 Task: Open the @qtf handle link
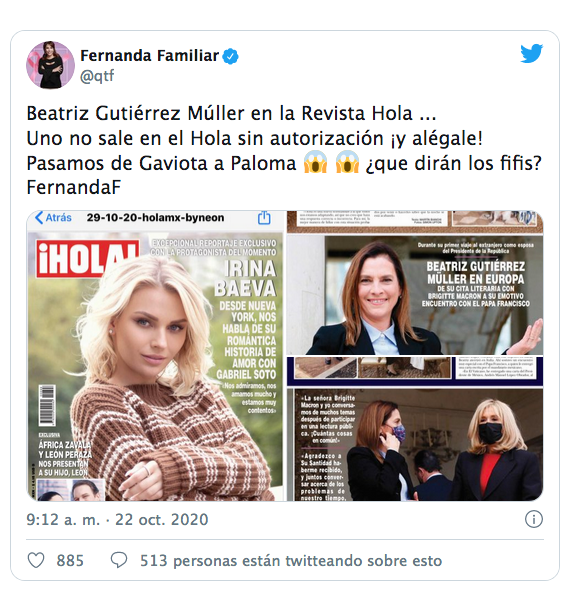97,76
